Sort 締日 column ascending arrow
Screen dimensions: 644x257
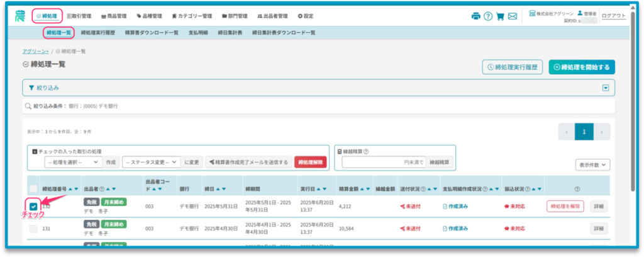(x=216, y=189)
